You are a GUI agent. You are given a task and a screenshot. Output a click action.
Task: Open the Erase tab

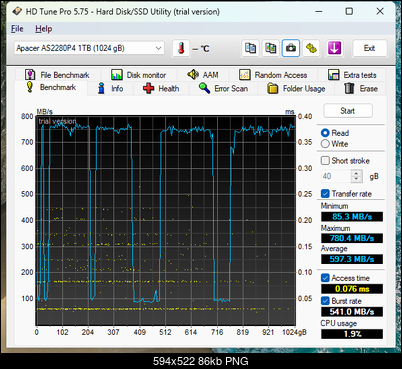pos(361,89)
